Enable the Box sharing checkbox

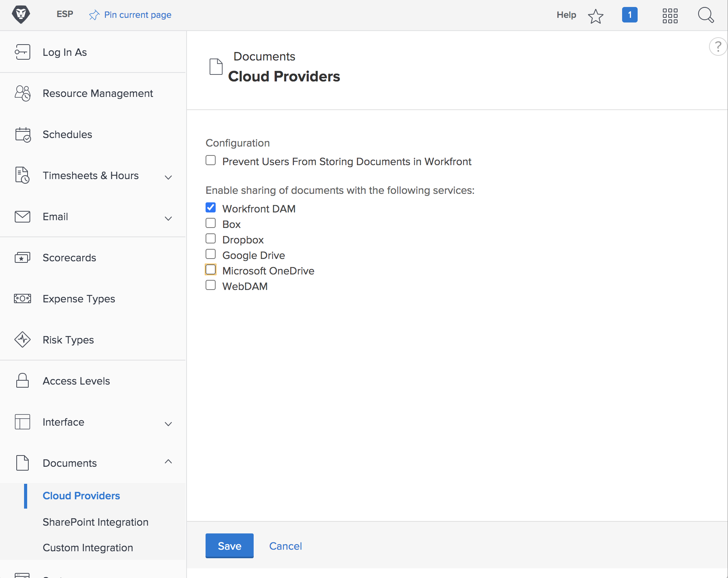(211, 223)
